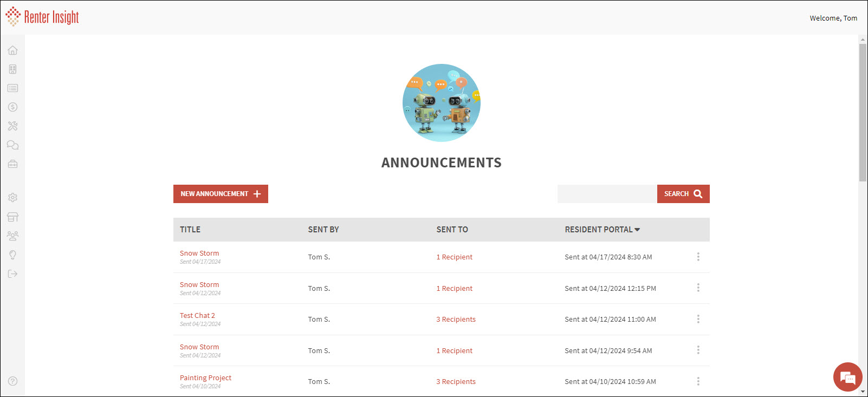Open the lightbulb ideas icon in the sidebar

coord(12,255)
